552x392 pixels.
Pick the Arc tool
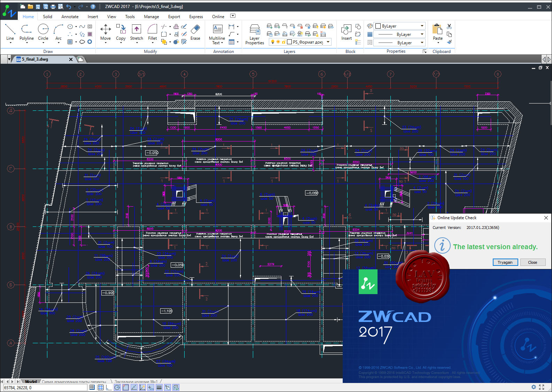click(59, 32)
